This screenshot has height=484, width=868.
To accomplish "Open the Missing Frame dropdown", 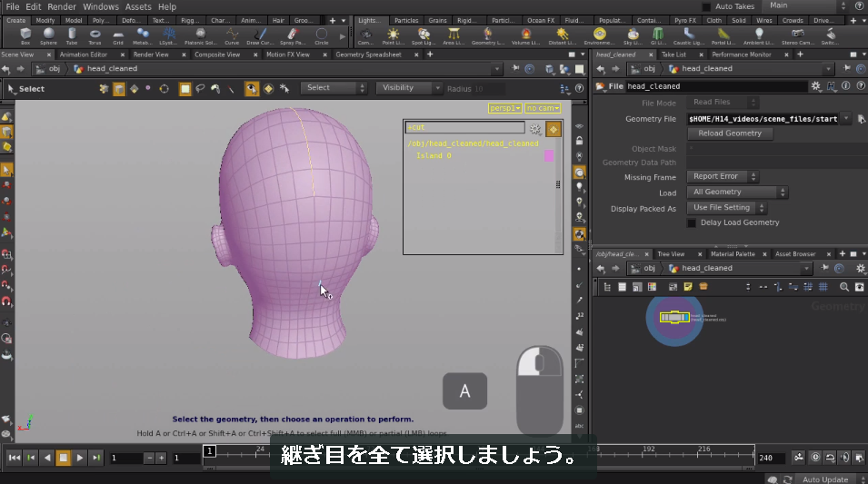I will 723,176.
